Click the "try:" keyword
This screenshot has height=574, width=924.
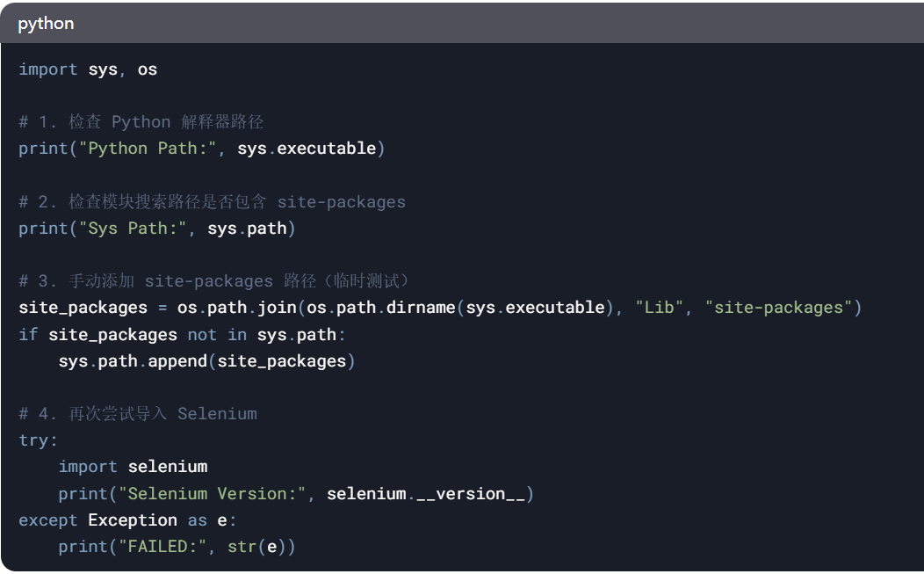(x=38, y=440)
